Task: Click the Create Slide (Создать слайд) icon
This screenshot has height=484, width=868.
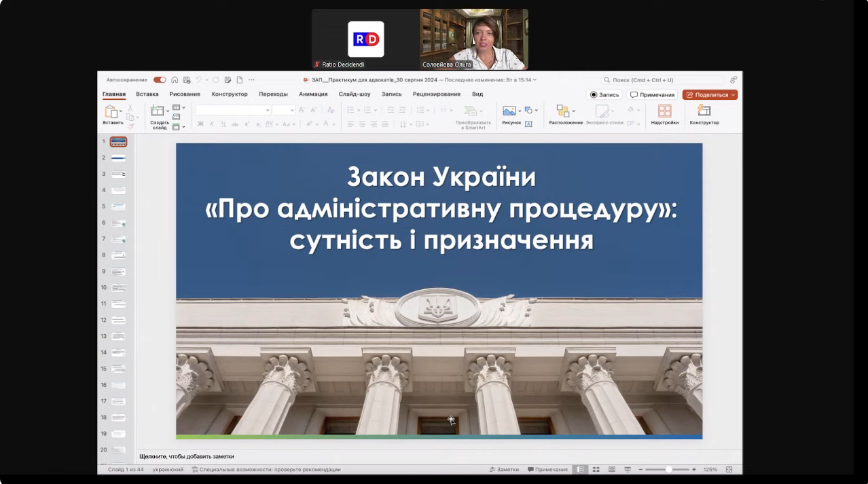Action: (158, 111)
